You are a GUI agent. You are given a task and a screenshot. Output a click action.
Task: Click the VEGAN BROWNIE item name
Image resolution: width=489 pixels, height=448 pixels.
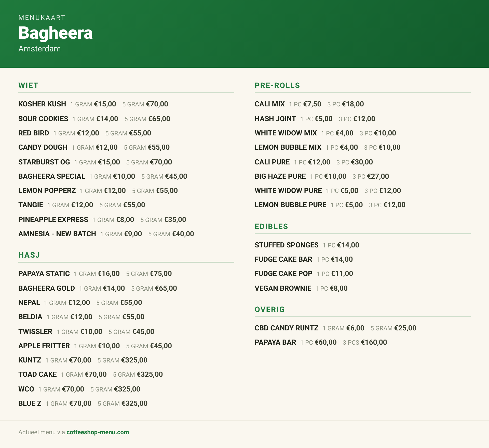click(x=283, y=288)
